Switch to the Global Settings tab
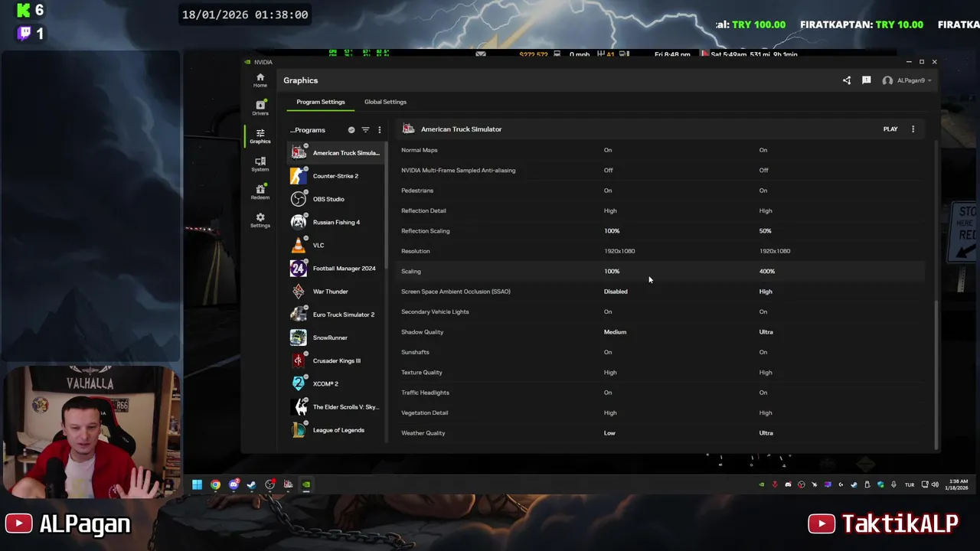The height and width of the screenshot is (551, 980). click(385, 102)
